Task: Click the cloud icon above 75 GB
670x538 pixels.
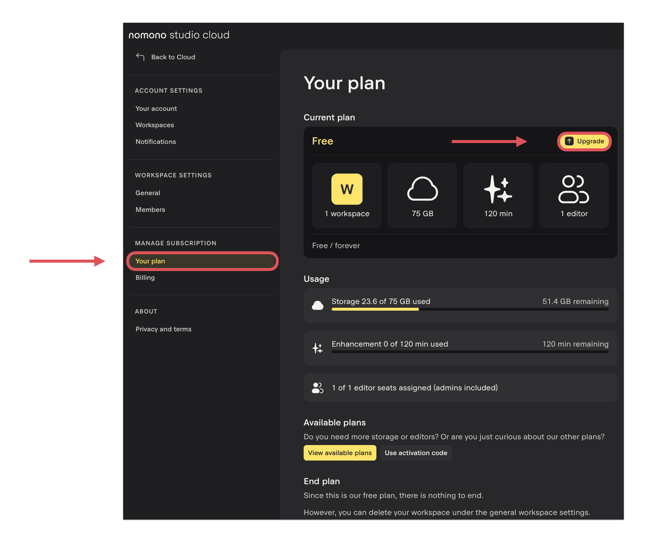Action: coord(422,188)
